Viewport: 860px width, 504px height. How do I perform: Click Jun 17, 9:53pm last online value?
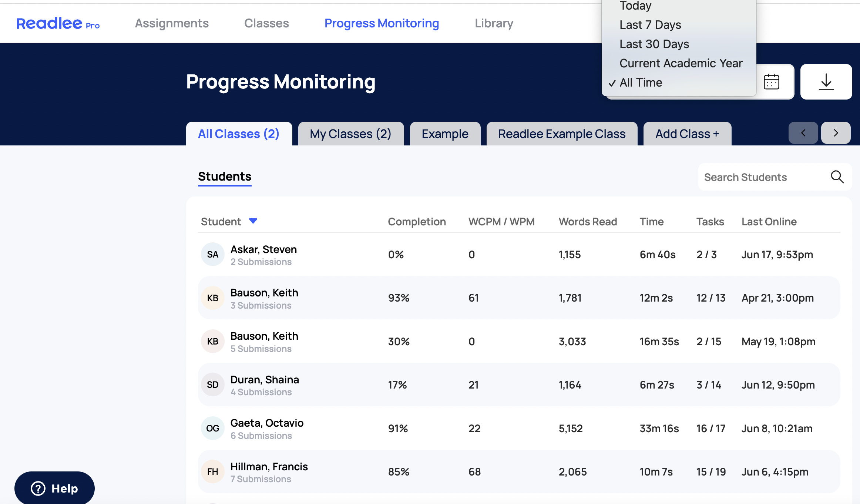coord(777,255)
